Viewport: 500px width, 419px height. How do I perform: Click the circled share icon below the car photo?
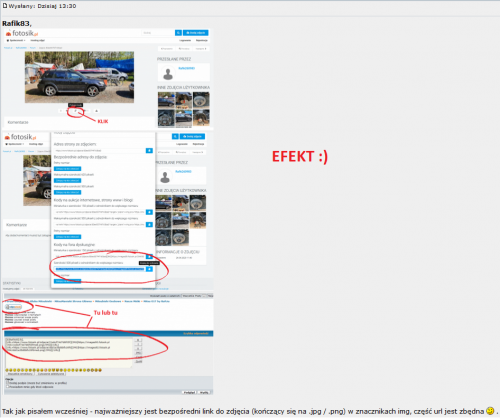tap(75, 111)
